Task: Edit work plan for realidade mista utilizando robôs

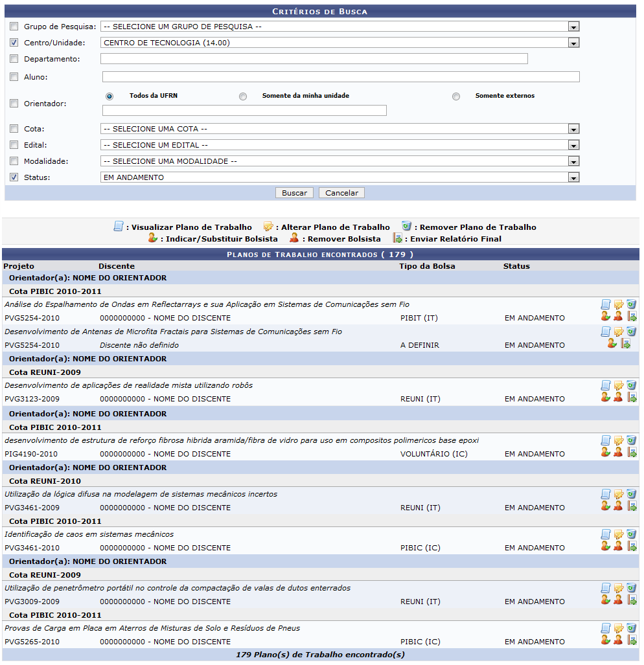Action: [x=619, y=385]
